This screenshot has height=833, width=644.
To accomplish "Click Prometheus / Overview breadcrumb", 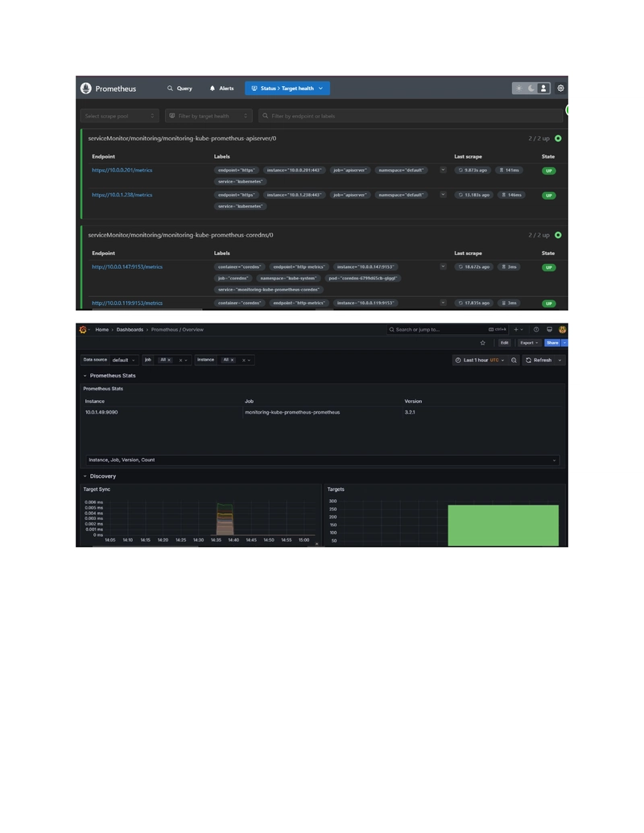I will tap(177, 329).
